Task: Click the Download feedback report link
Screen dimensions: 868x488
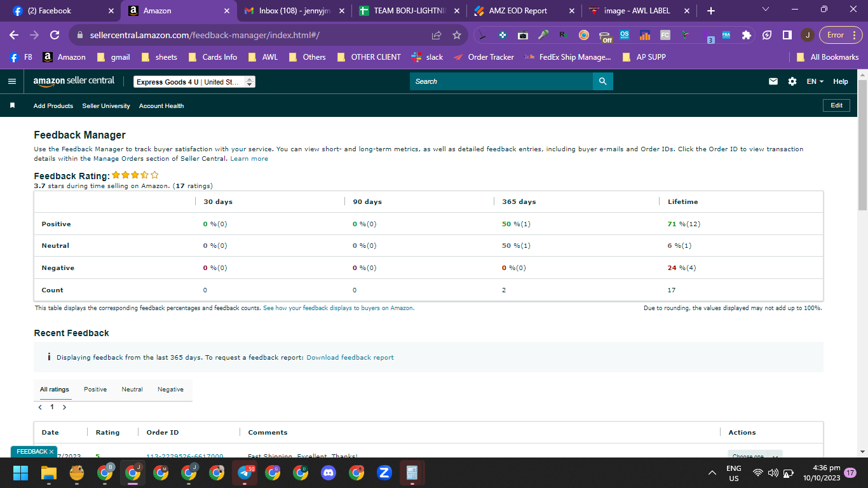Action: pos(350,358)
